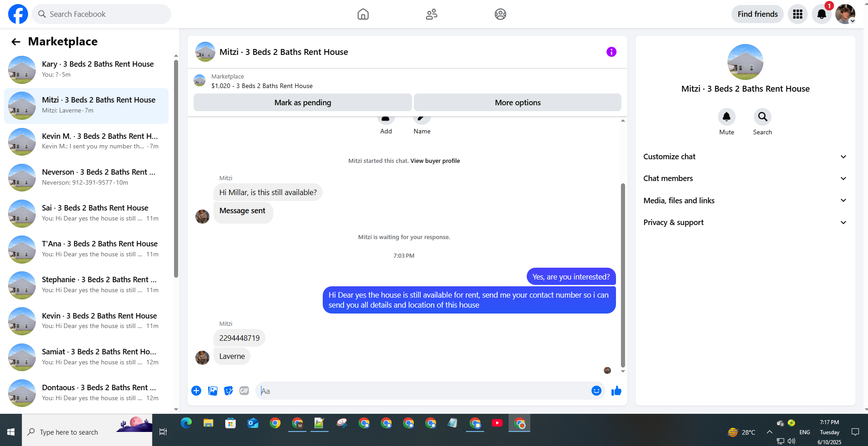Viewport: 868px width, 446px height.
Task: Click the More options button
Action: click(x=518, y=103)
